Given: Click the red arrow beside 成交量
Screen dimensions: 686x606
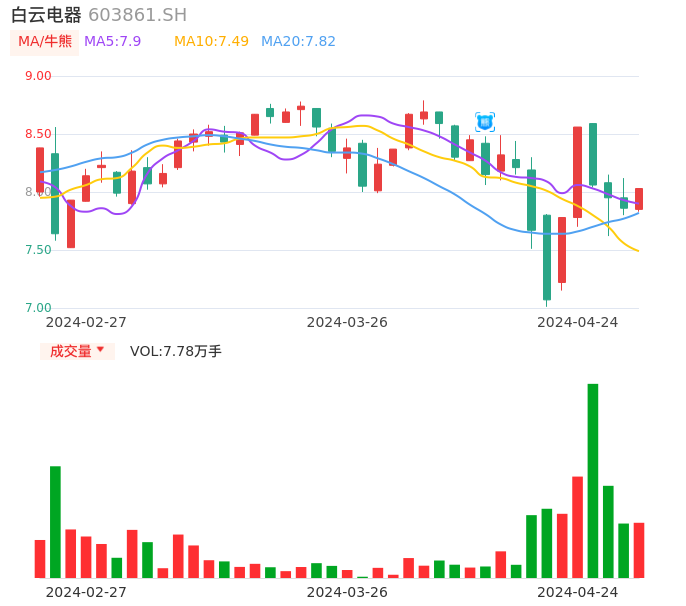Looking at the screenshot, I should point(100,349).
